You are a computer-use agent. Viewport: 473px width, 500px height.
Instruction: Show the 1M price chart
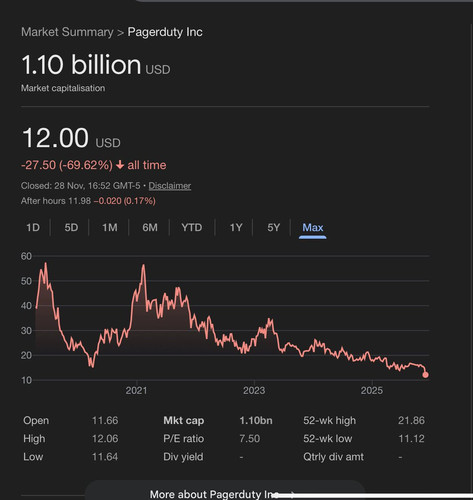[110, 228]
